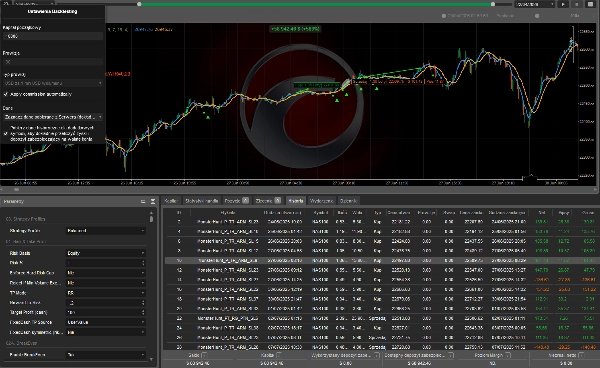
Task: Start the backtest with the play button
Action: pyautogui.click(x=563, y=4)
